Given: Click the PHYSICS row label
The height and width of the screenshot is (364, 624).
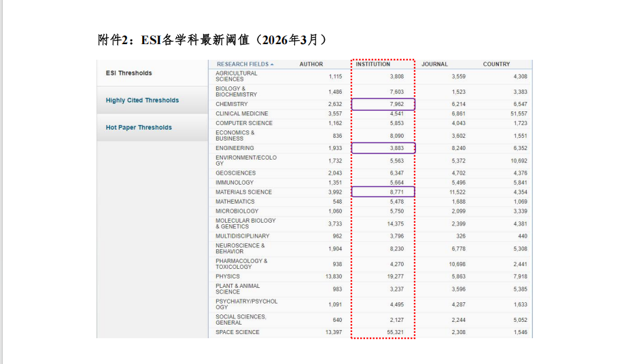Looking at the screenshot, I should [228, 277].
